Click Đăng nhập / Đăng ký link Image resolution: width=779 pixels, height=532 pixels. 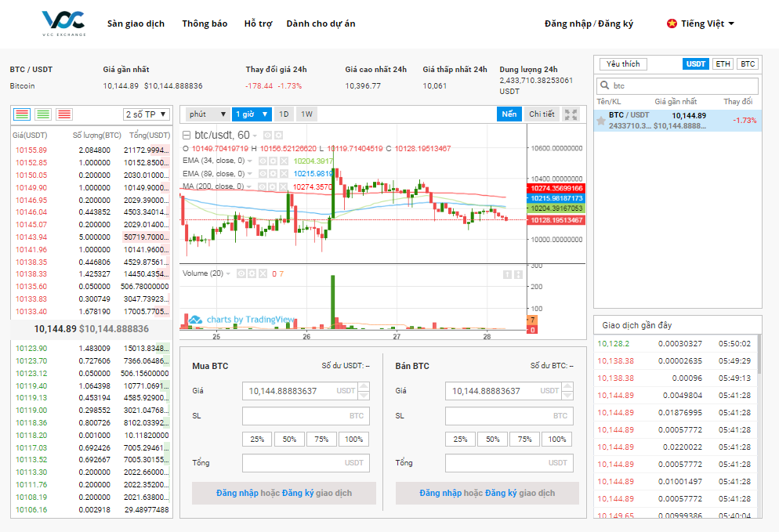click(589, 24)
